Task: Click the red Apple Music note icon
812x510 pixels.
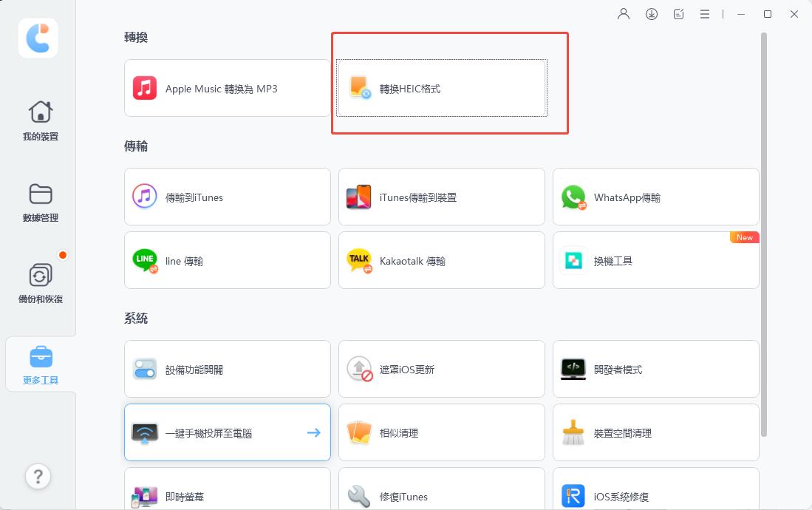Action: pyautogui.click(x=145, y=88)
